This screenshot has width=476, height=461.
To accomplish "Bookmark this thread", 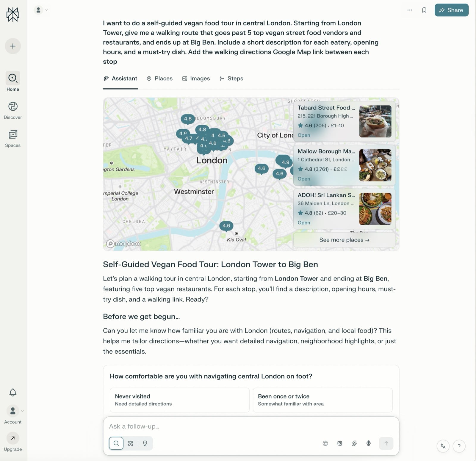I will click(x=424, y=10).
